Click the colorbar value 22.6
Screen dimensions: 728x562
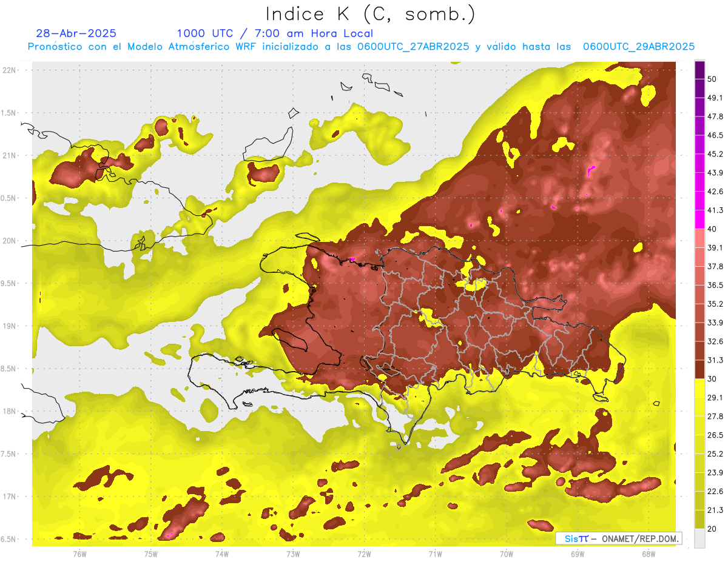(715, 492)
